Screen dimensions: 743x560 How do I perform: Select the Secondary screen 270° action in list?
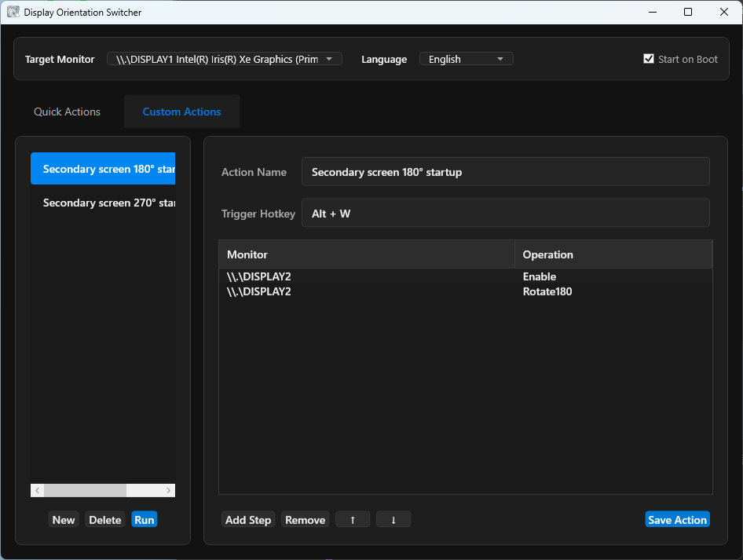pyautogui.click(x=103, y=203)
